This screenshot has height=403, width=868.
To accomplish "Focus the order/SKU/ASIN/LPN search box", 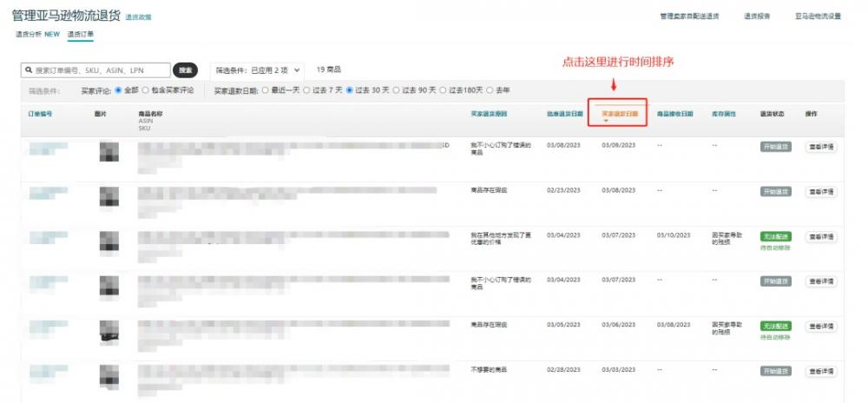I will point(100,69).
